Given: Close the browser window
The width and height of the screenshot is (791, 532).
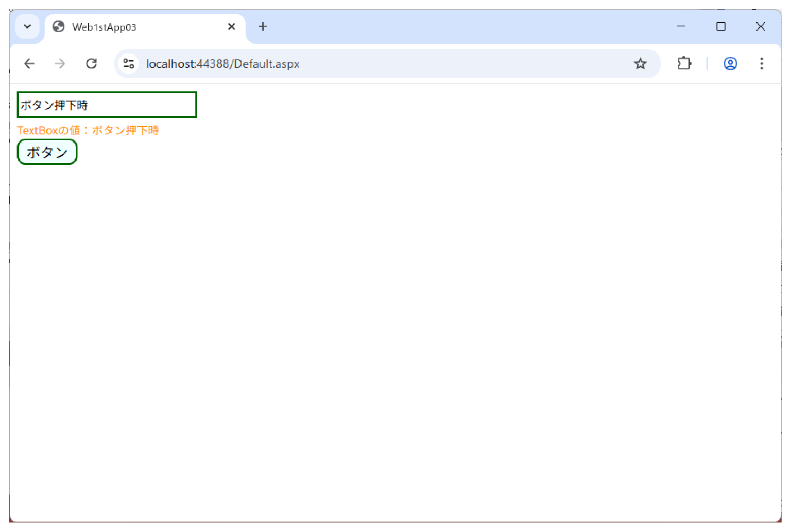Looking at the screenshot, I should (x=761, y=26).
